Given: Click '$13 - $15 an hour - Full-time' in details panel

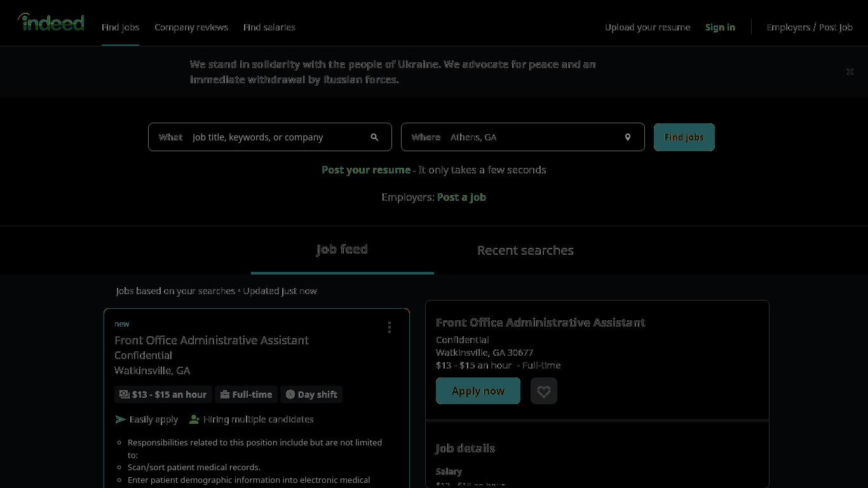Looking at the screenshot, I should click(498, 365).
